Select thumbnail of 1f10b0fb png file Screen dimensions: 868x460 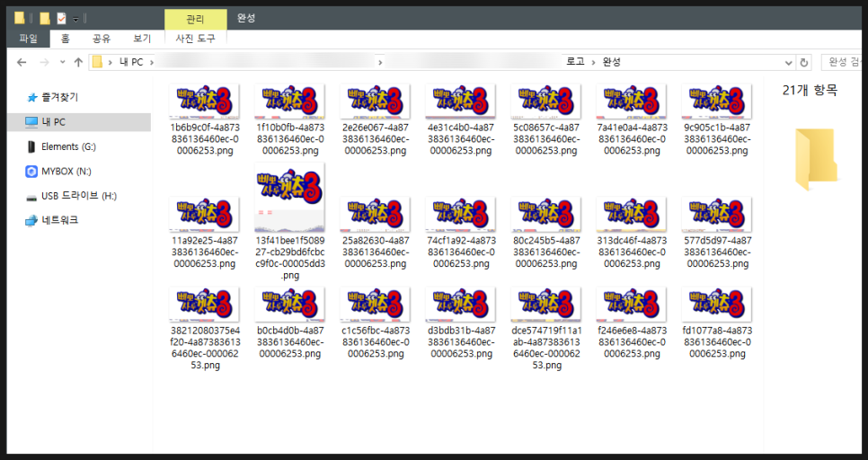[289, 102]
